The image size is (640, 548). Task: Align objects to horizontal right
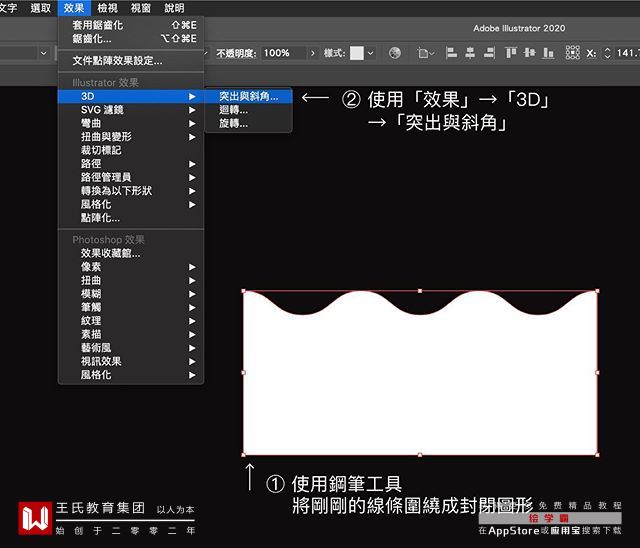pos(489,53)
